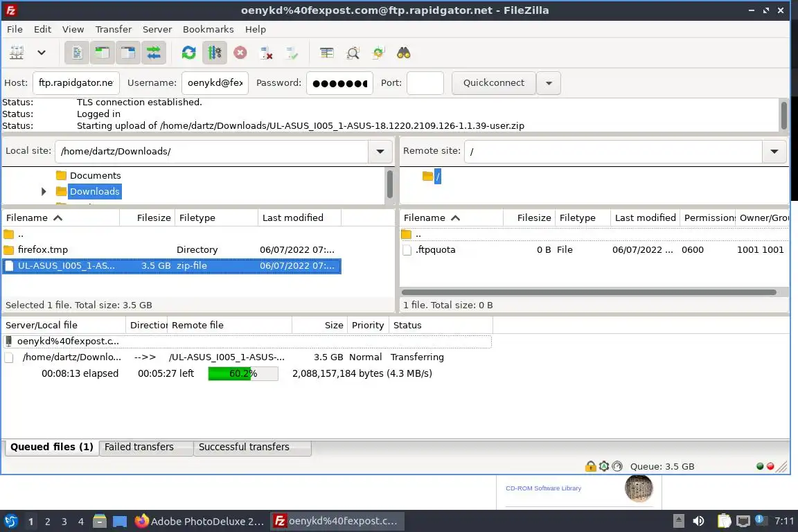Disconnect from the current server
Viewport: 798px width, 532px height.
(x=266, y=53)
